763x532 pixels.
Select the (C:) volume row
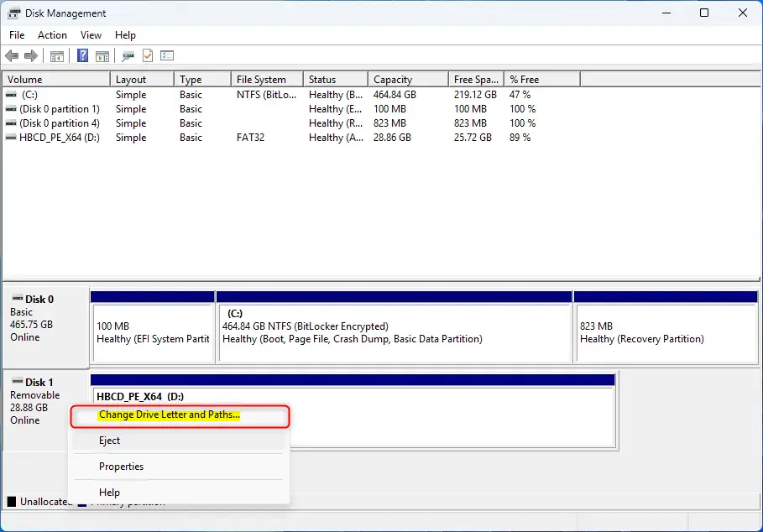tap(292, 95)
